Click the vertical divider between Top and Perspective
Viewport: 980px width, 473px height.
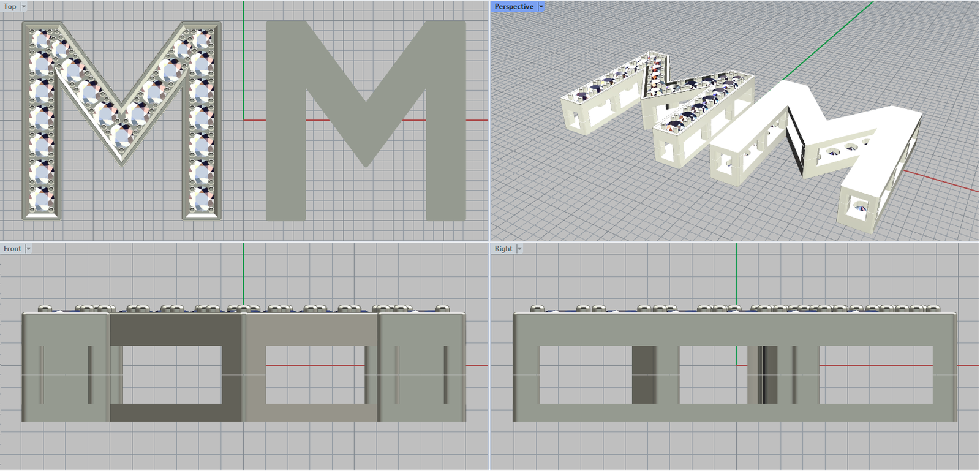click(x=490, y=123)
